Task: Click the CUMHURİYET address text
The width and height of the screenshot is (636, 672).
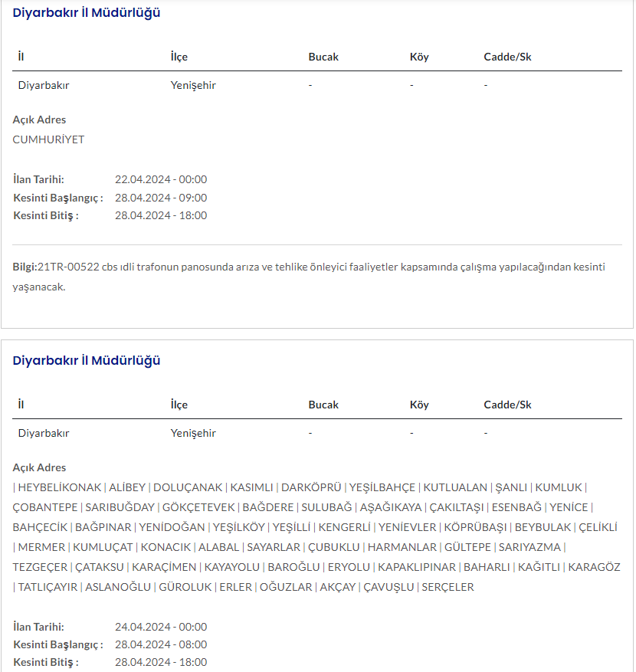Action: point(48,139)
